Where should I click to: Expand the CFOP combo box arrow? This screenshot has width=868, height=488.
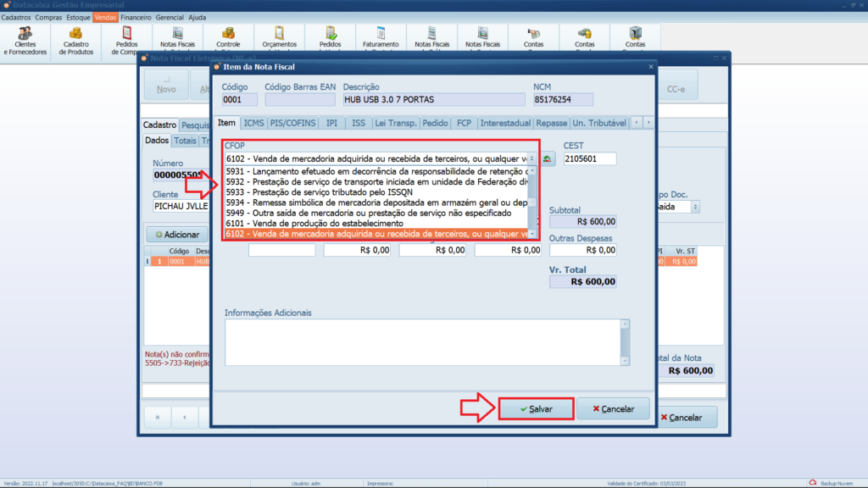tap(531, 158)
